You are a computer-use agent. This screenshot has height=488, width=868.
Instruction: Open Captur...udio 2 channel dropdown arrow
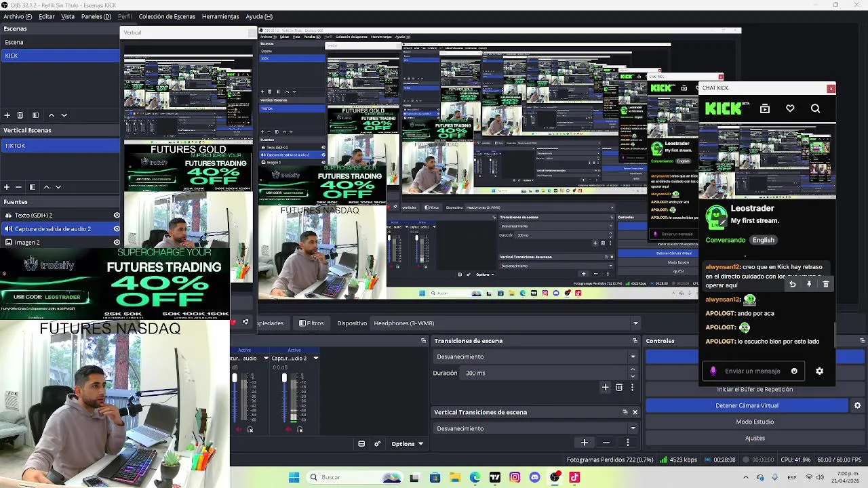[x=315, y=358]
